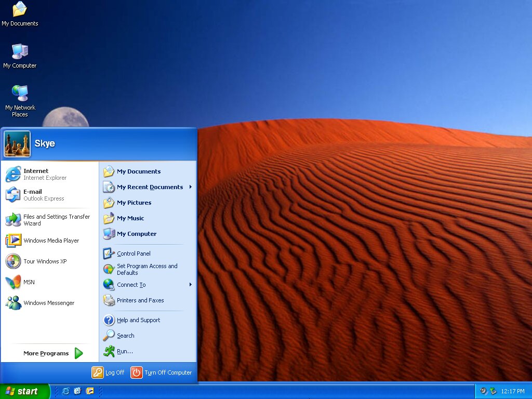Click the user name Skye
Viewport: 532px width, 399px height.
[45, 143]
